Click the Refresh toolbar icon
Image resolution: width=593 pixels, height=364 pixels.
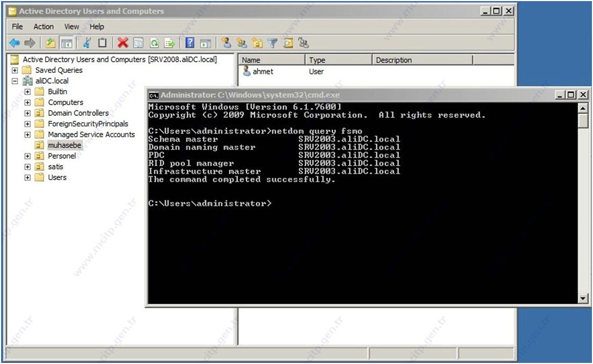point(155,43)
